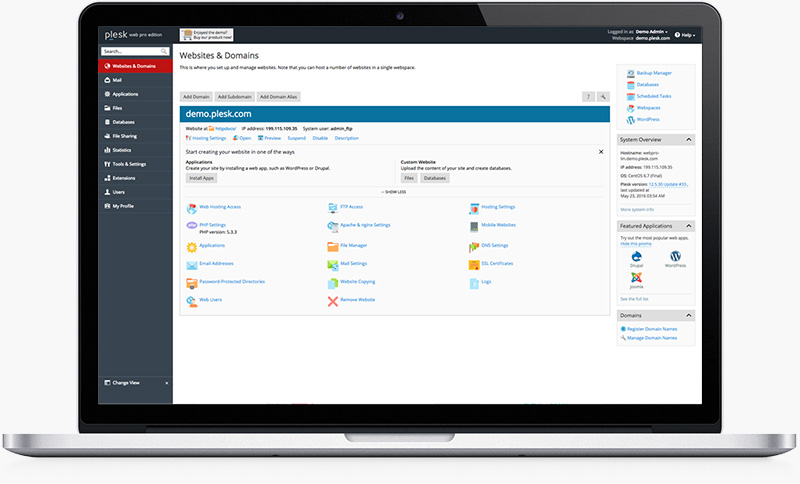
Task: Open the Mobile Websites icon
Action: click(x=474, y=226)
